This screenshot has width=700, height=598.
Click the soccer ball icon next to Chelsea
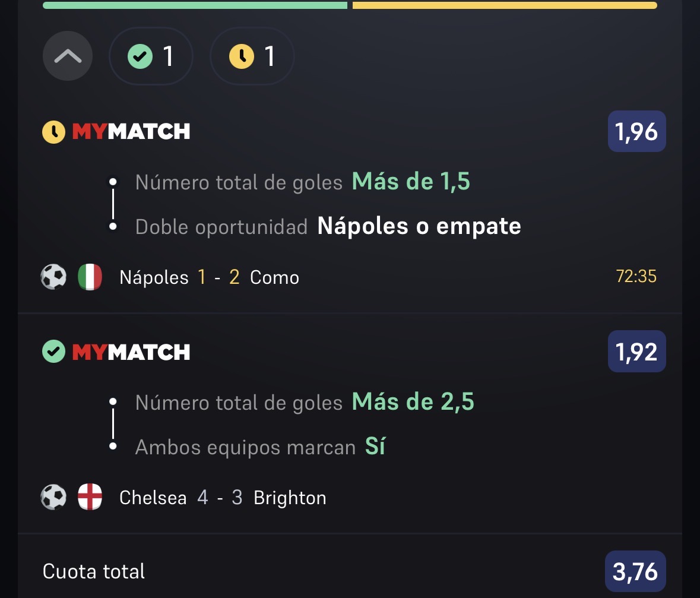pos(53,497)
